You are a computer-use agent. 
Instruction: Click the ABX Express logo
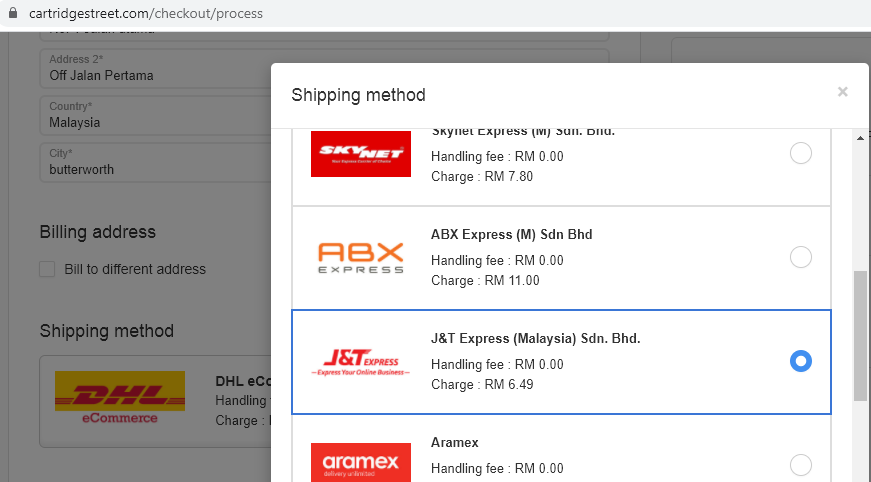click(x=361, y=258)
